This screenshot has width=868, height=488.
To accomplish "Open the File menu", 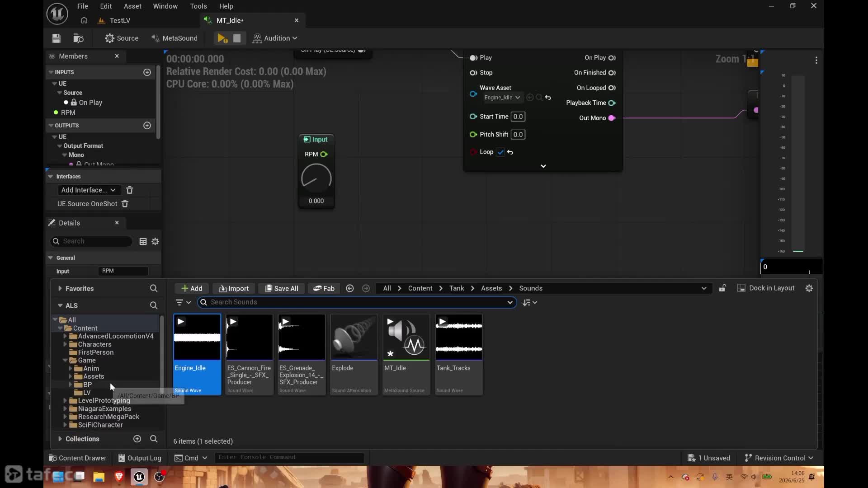I will [x=83, y=6].
